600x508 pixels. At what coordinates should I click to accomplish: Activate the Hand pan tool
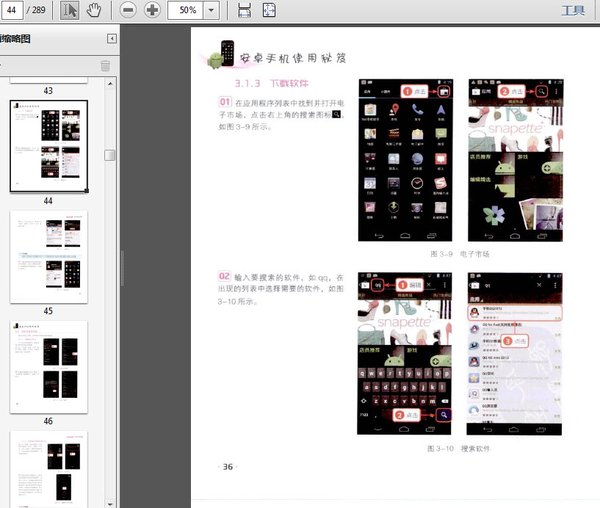pos(94,11)
